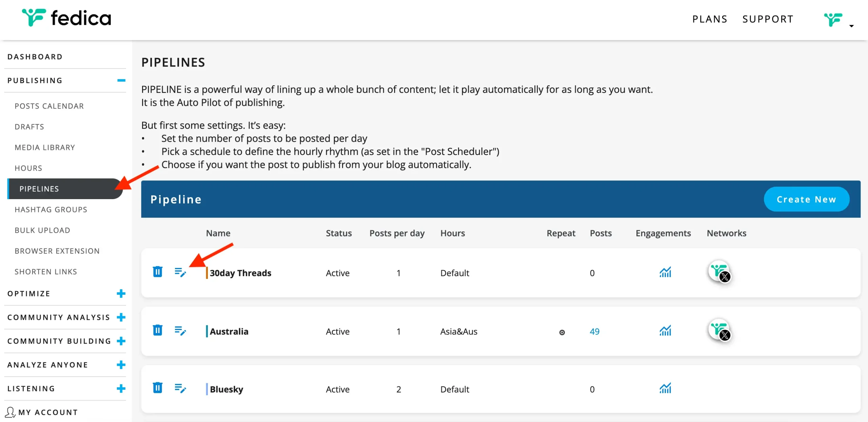Expand the Community Analysis section
The width and height of the screenshot is (868, 422).
tap(121, 318)
